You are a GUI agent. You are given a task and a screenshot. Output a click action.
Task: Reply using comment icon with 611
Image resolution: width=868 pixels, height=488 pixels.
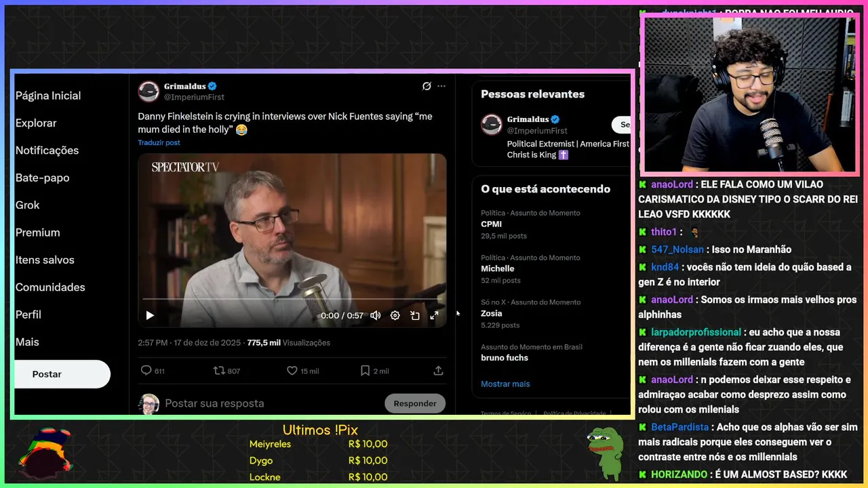[153, 371]
